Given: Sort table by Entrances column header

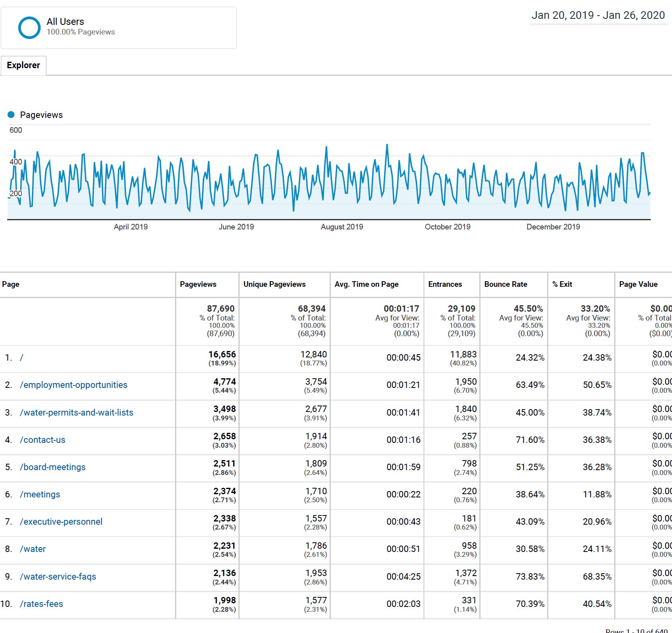Looking at the screenshot, I should point(445,284).
